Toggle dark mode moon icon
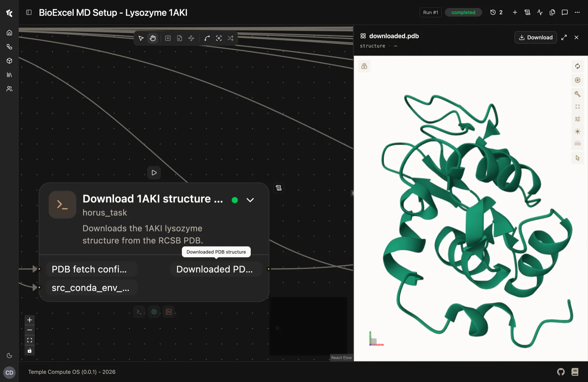Viewport: 588px width, 382px height. (x=9, y=356)
